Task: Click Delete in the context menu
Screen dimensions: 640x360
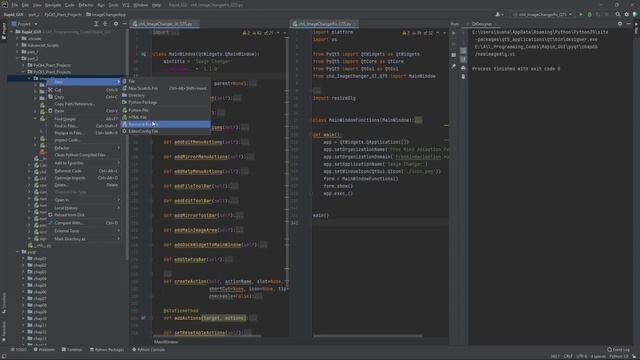Action: 83,185
